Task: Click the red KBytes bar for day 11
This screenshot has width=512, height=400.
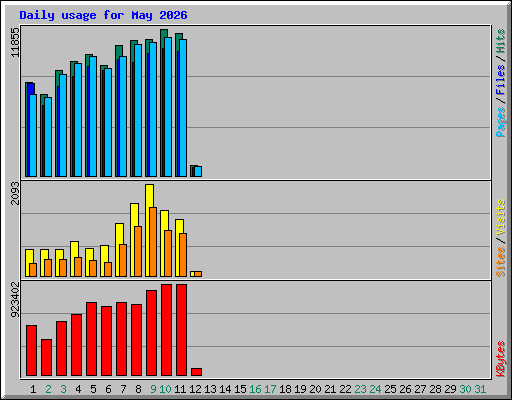Action: pyautogui.click(x=181, y=330)
